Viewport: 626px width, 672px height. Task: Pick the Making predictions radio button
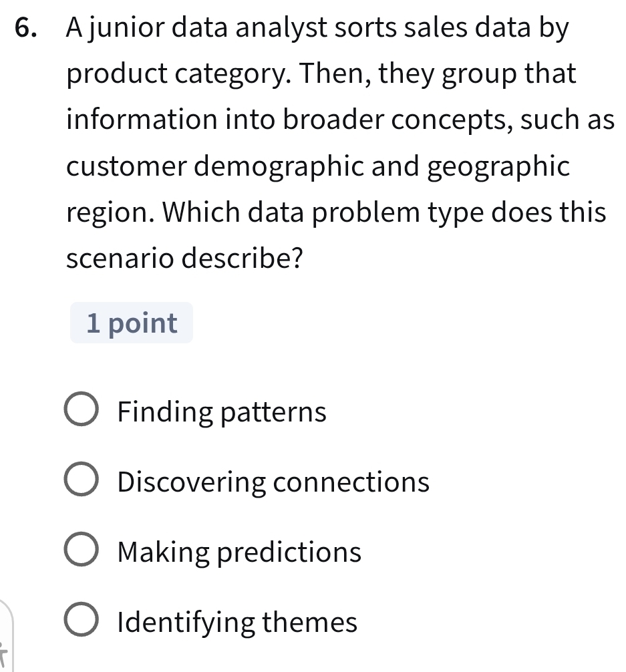click(81, 553)
